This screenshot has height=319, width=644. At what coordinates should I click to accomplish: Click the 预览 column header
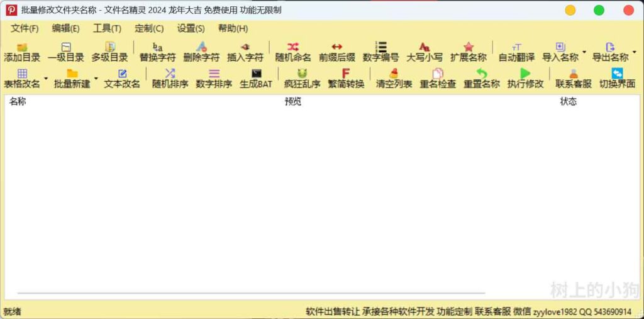pyautogui.click(x=293, y=102)
